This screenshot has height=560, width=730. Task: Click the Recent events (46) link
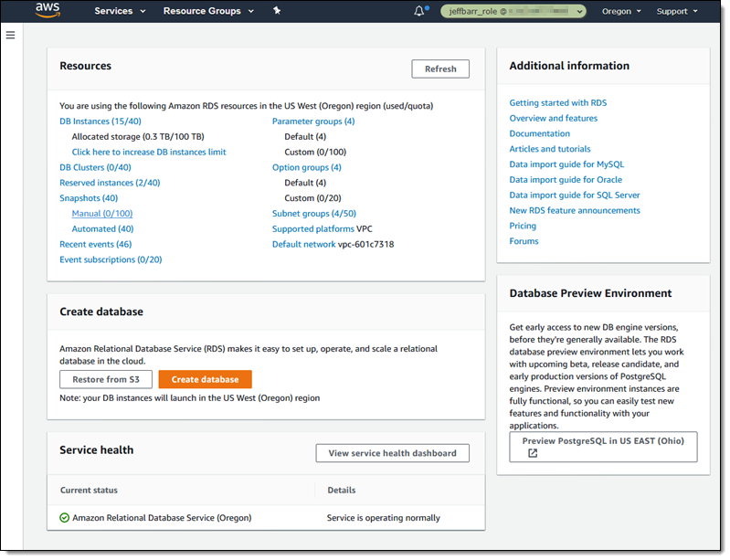pos(96,245)
